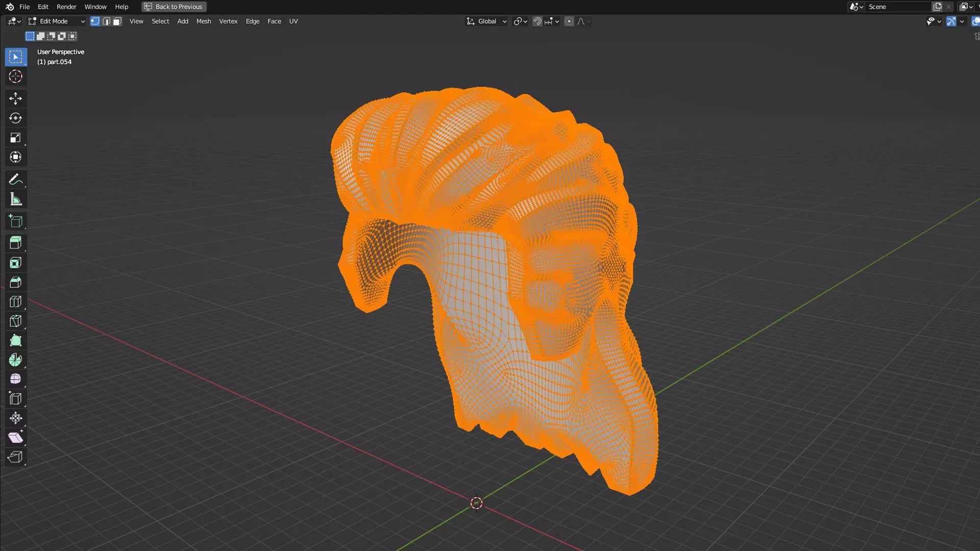Click the new scene icon next to Scene

[x=938, y=7]
